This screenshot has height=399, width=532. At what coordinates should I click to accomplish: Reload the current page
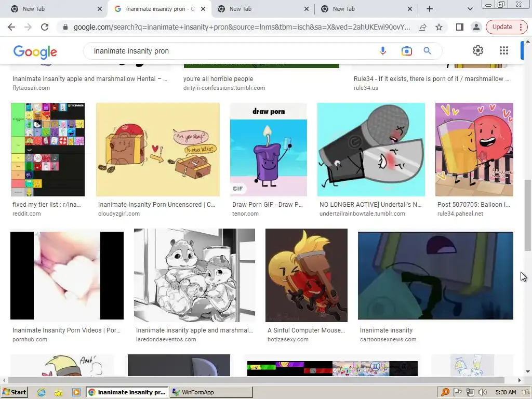pos(45,27)
